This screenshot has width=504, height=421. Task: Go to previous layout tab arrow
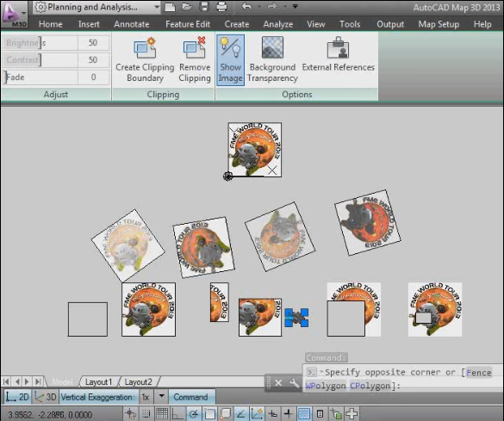tap(17, 381)
